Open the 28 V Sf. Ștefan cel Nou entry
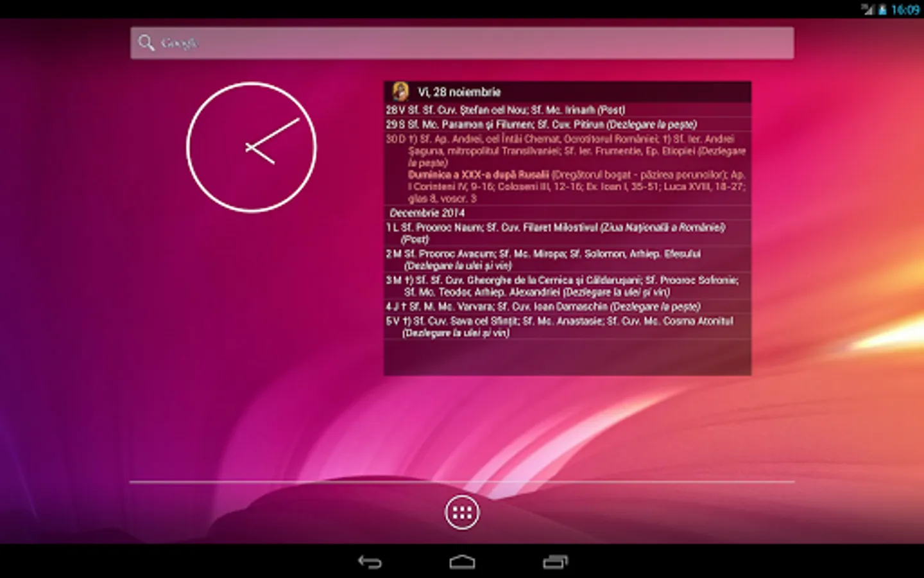The height and width of the screenshot is (578, 924). [x=567, y=110]
